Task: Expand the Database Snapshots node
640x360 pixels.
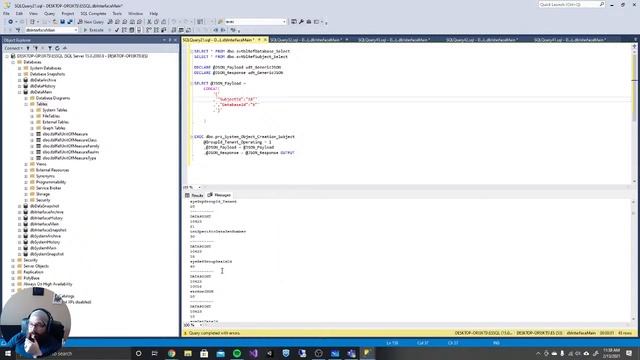Action: [x=19, y=74]
